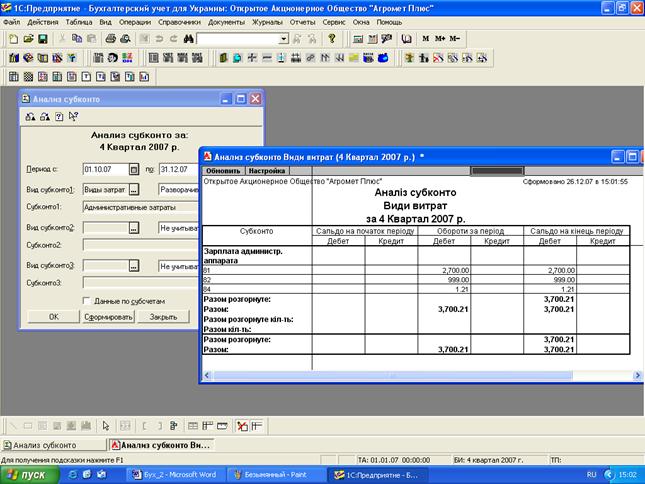Show desktop via quick launch icon
The image size is (645, 484).
tap(87, 475)
